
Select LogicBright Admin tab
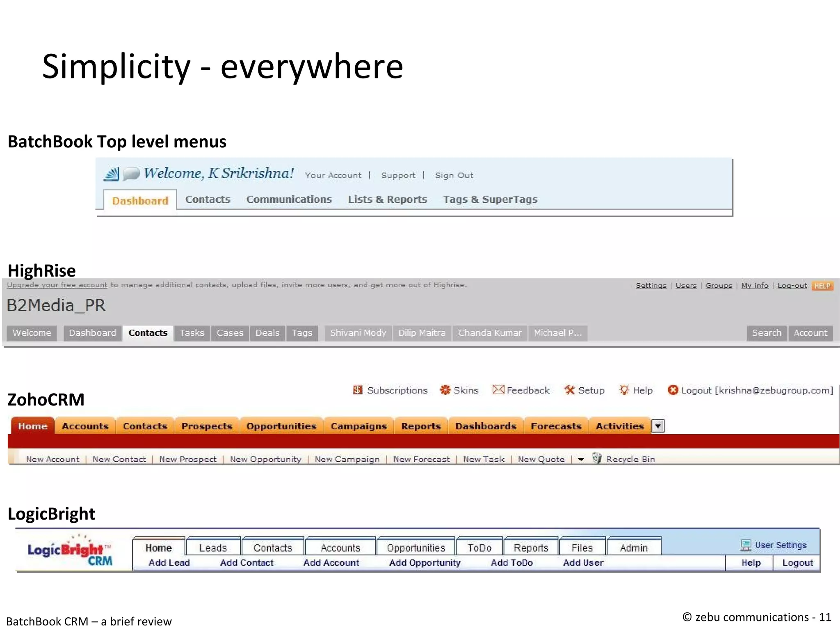[x=634, y=548]
